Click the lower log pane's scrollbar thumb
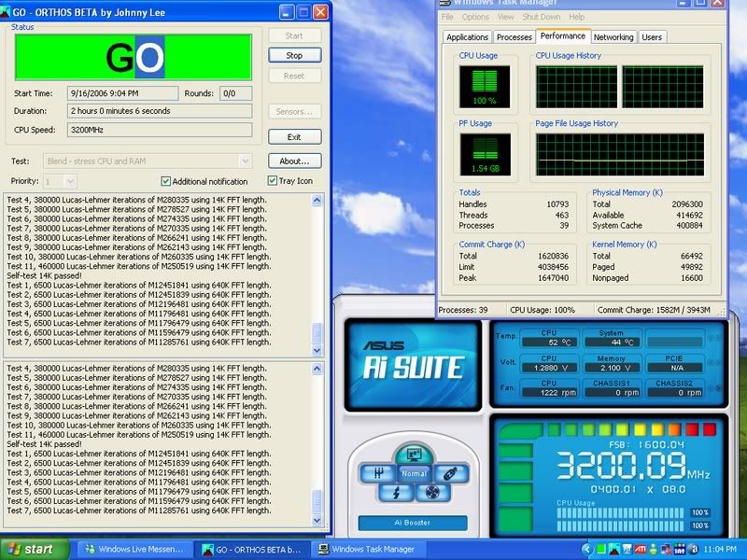The height and width of the screenshot is (560, 747). pyautogui.click(x=317, y=501)
